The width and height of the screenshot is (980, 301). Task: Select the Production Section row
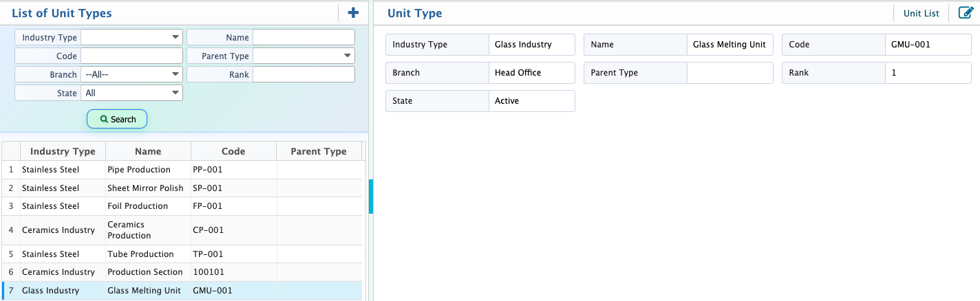[x=182, y=272]
